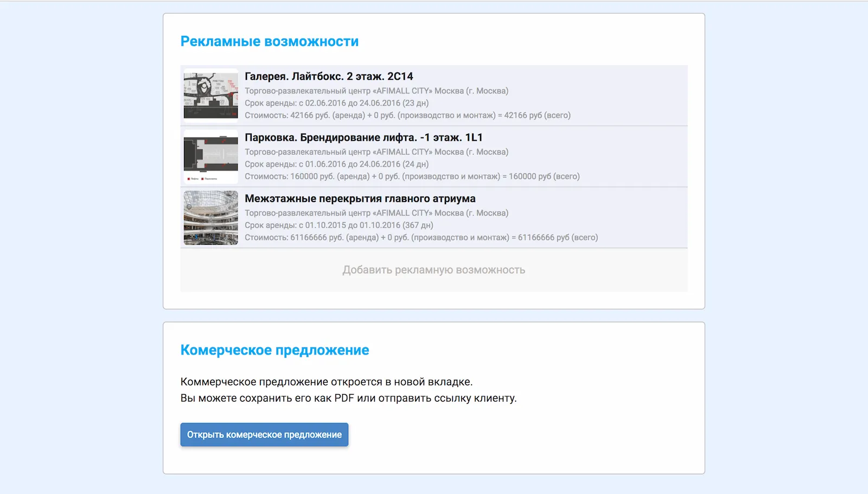Click the cost line totaling 42166 руб
The width and height of the screenshot is (868, 494).
[x=407, y=115]
